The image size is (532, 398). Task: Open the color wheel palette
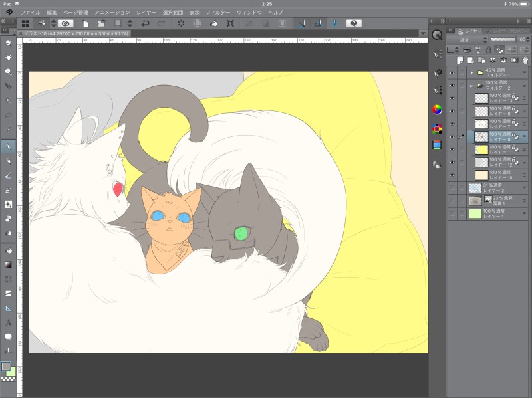437,109
